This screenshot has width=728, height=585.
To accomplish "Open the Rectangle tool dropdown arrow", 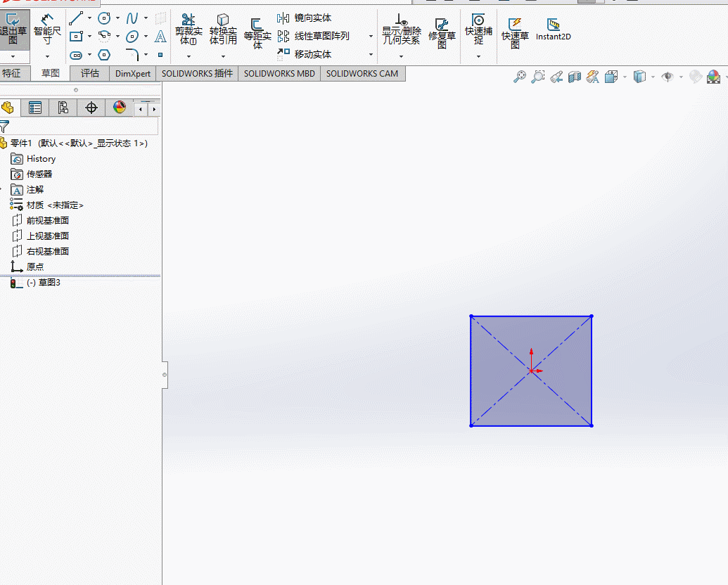I will [x=89, y=37].
